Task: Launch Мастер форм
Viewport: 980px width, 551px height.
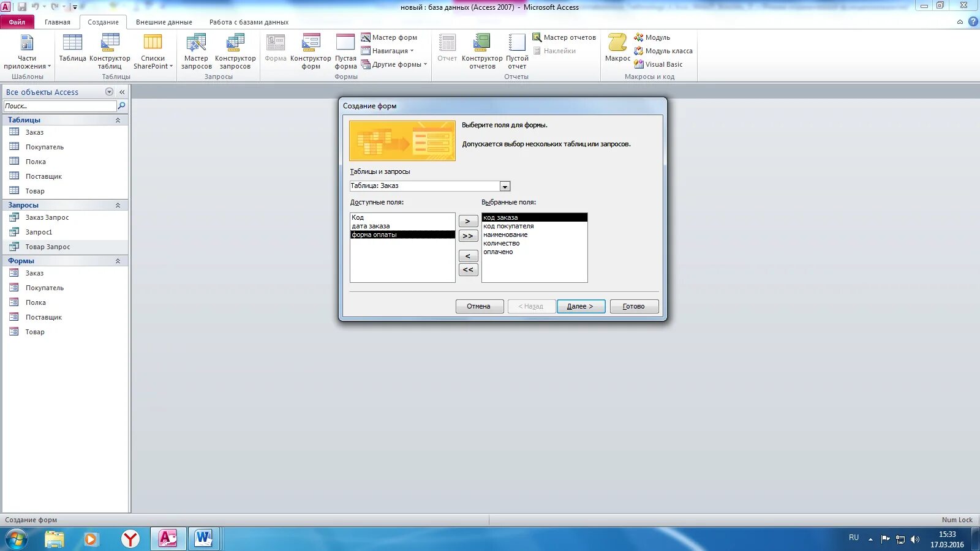Action: (x=390, y=37)
